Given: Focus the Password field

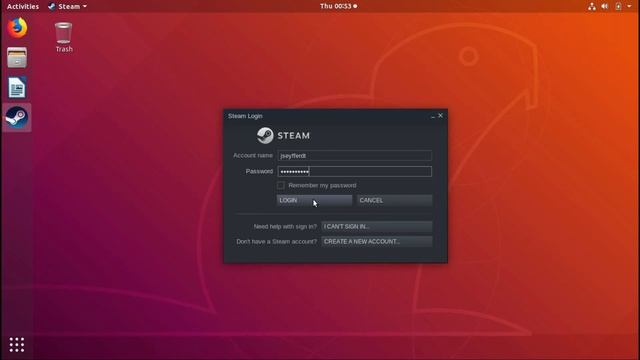Looking at the screenshot, I should [354, 171].
